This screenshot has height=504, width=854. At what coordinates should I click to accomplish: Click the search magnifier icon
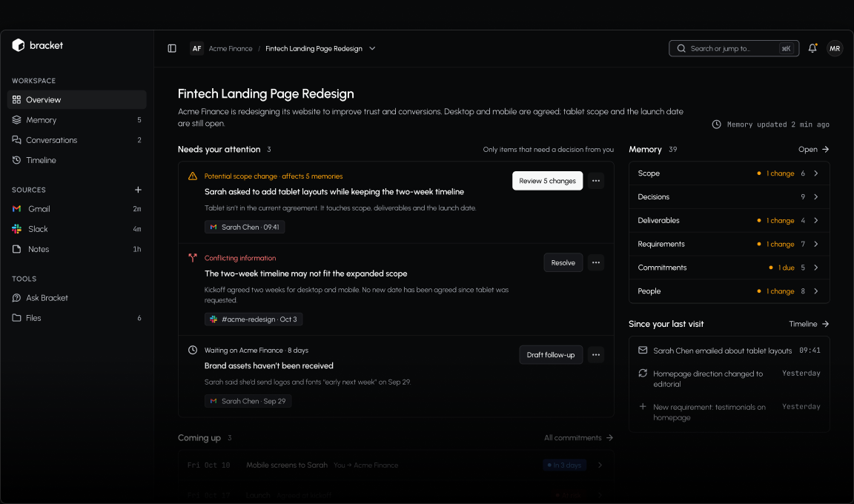(681, 48)
